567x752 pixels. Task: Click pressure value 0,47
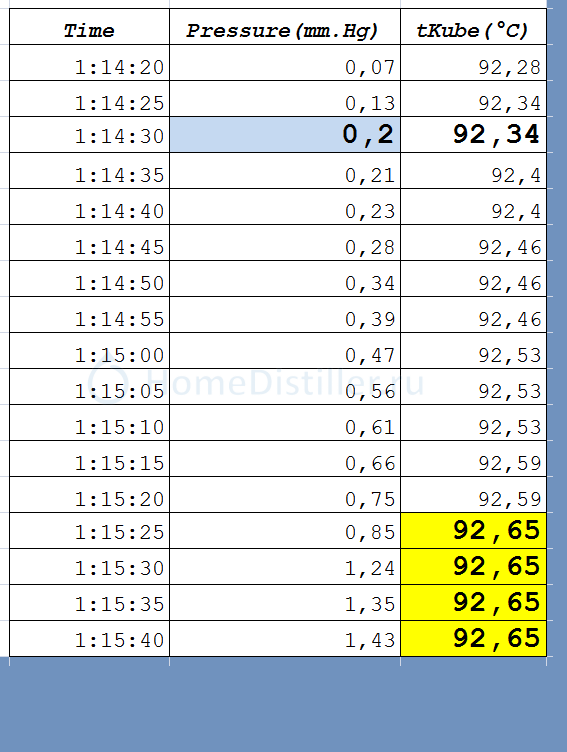pos(285,351)
